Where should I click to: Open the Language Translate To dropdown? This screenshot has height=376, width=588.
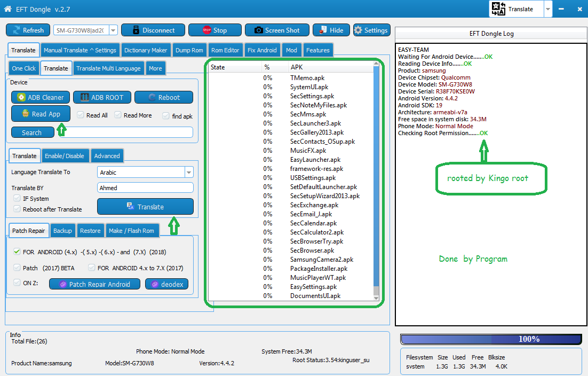[x=189, y=172]
